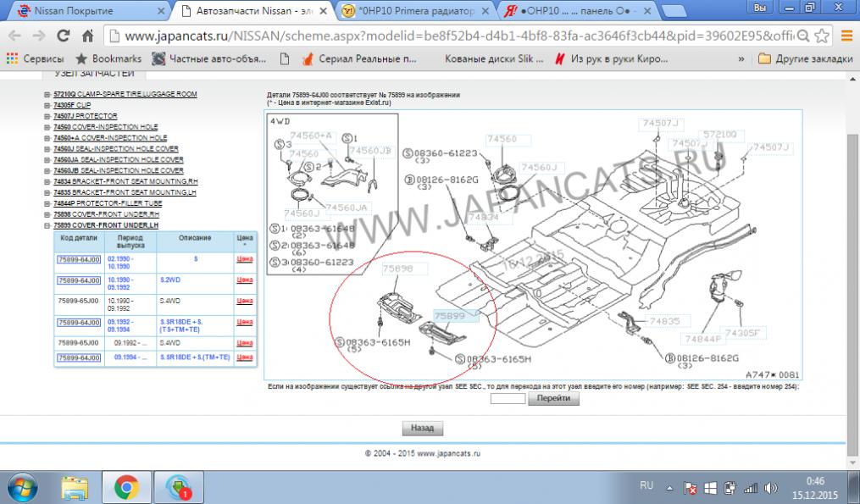Screen dimensions: 860x504
Task: Click the Назад button
Action: coord(422,428)
